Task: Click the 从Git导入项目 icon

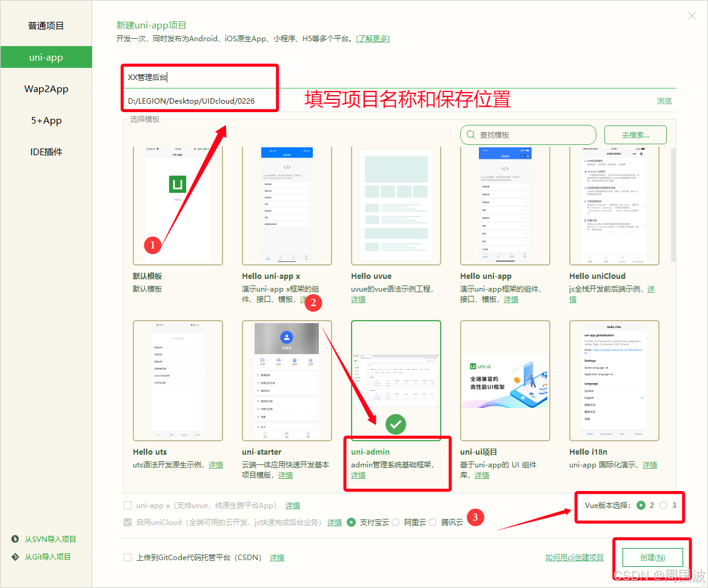Action: pyautogui.click(x=15, y=557)
